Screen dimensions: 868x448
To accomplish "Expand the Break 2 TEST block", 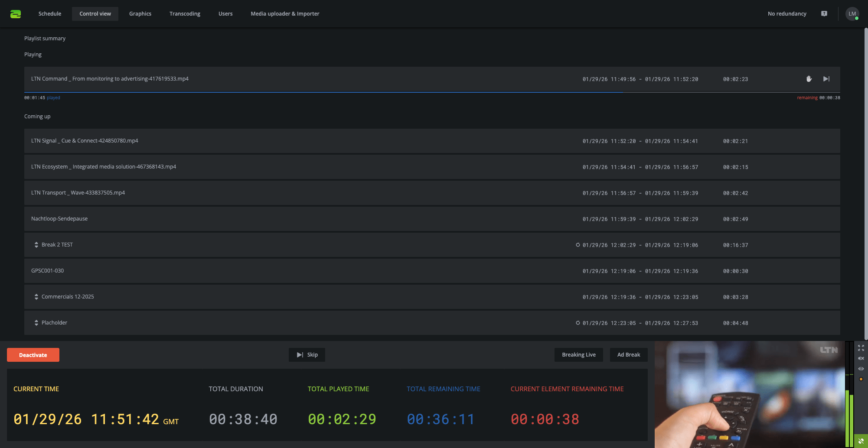I will (36, 245).
